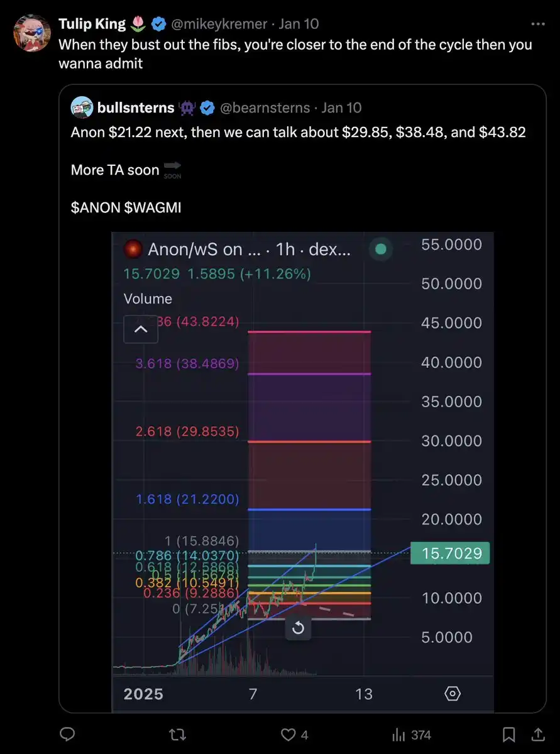This screenshot has width=560, height=754.
Task: Click the 1.618 fib level line
Action: pyautogui.click(x=309, y=509)
